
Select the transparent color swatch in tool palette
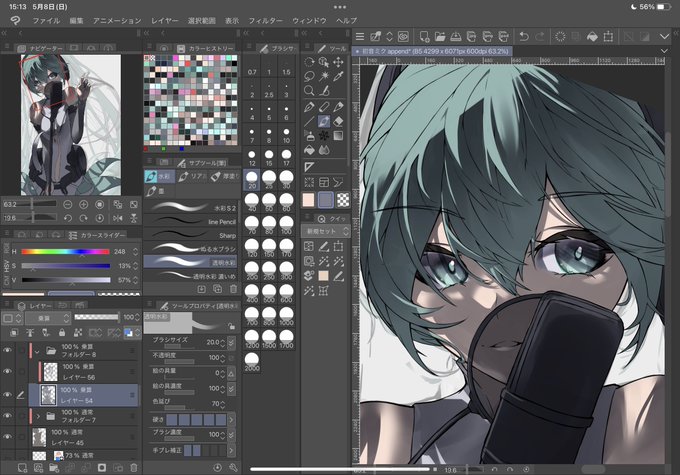(343, 200)
